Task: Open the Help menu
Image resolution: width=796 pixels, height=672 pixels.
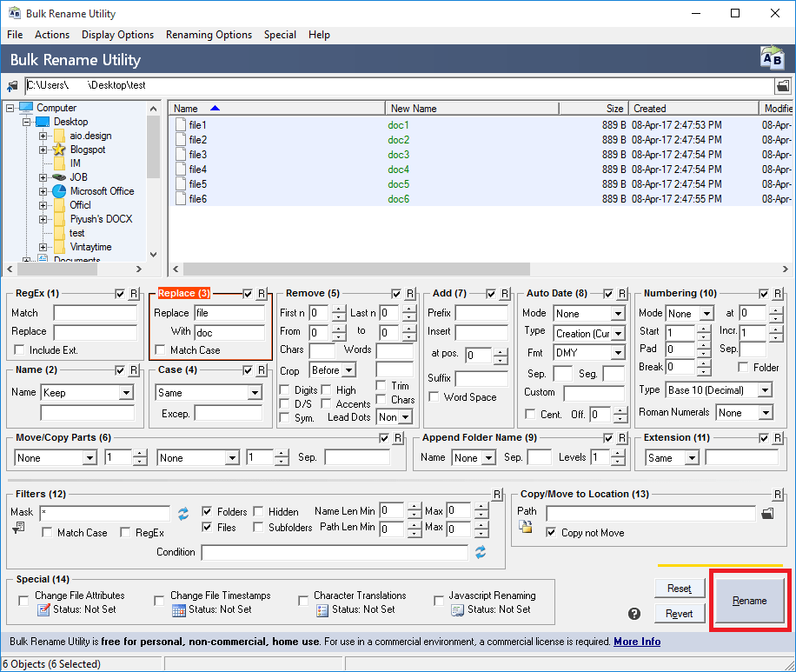Action: click(x=319, y=35)
